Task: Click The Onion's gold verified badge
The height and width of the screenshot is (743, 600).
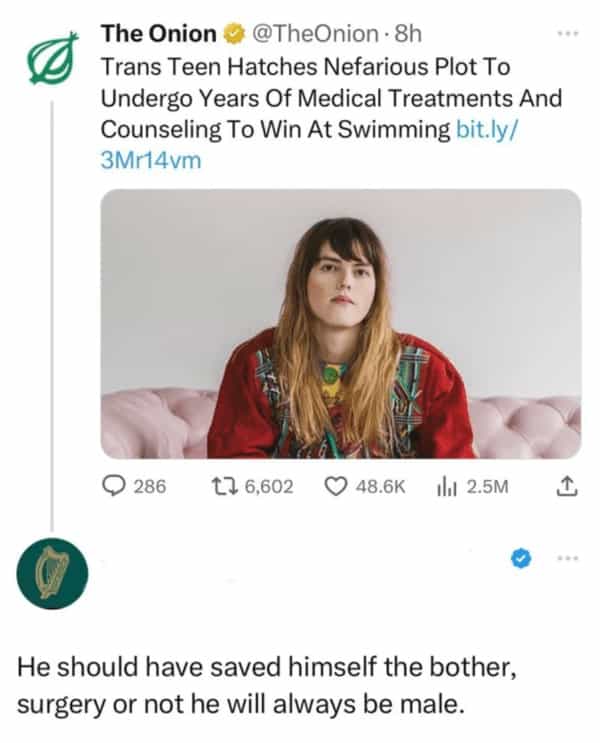Action: [x=230, y=35]
